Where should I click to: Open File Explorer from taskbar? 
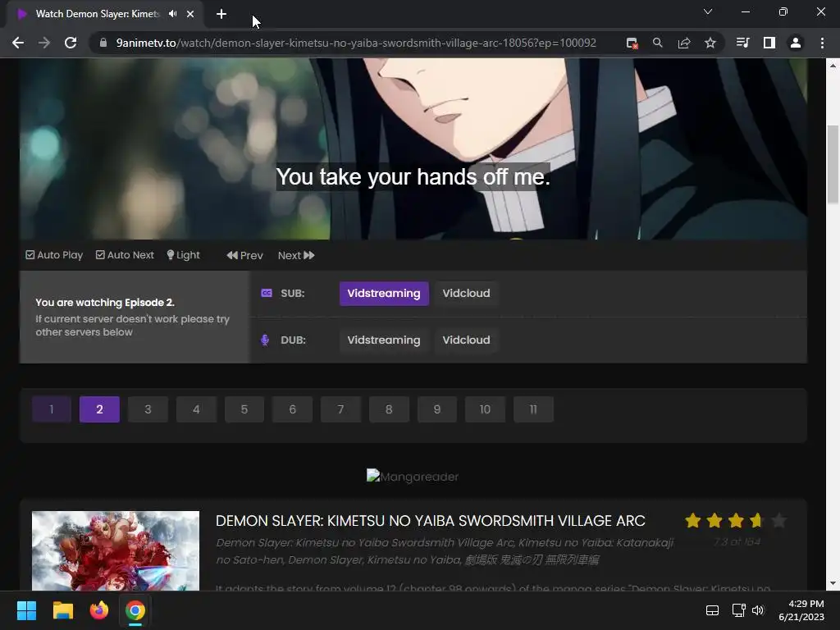tap(62, 610)
